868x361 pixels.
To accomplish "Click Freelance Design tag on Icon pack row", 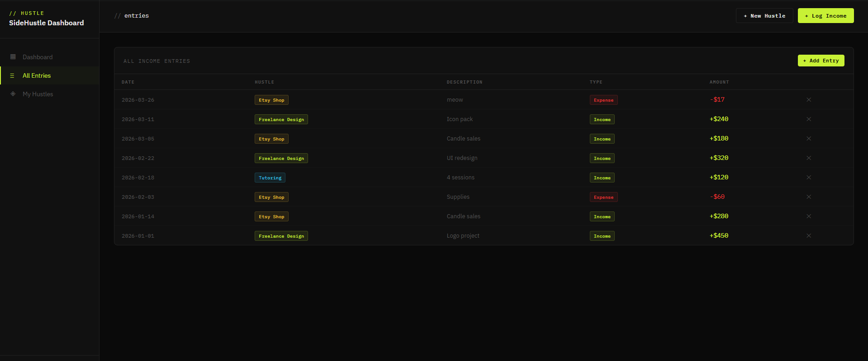I will click(x=281, y=119).
